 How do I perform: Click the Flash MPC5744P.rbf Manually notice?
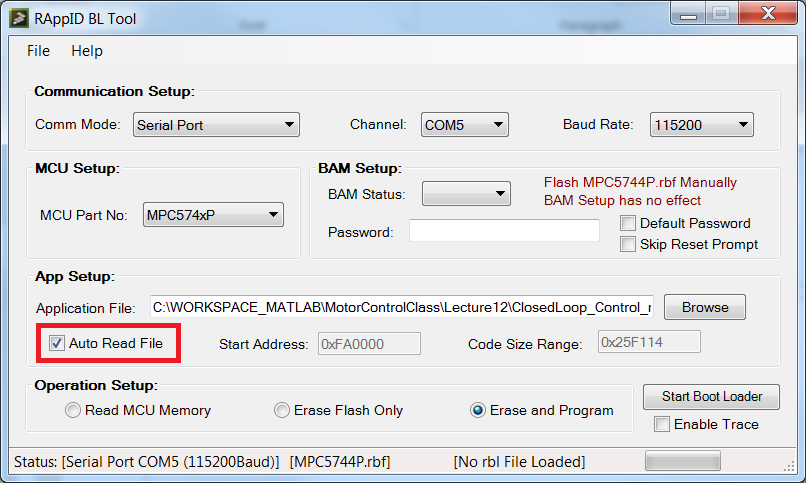point(640,182)
